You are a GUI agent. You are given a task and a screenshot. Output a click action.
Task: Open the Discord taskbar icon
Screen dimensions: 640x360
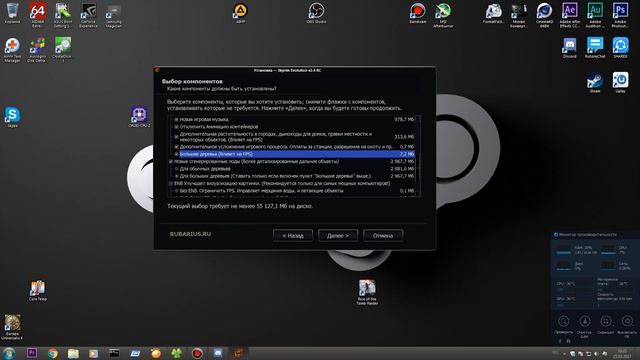point(218,353)
